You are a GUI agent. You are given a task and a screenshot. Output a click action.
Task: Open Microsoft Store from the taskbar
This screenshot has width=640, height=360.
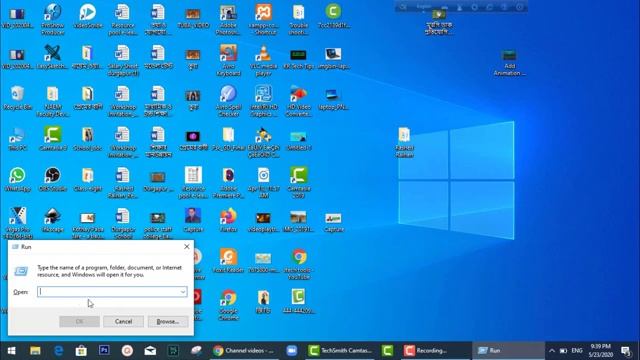click(x=81, y=351)
